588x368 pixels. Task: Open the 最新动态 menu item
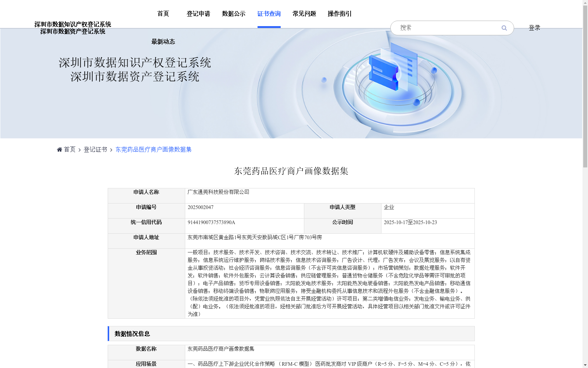coord(163,42)
